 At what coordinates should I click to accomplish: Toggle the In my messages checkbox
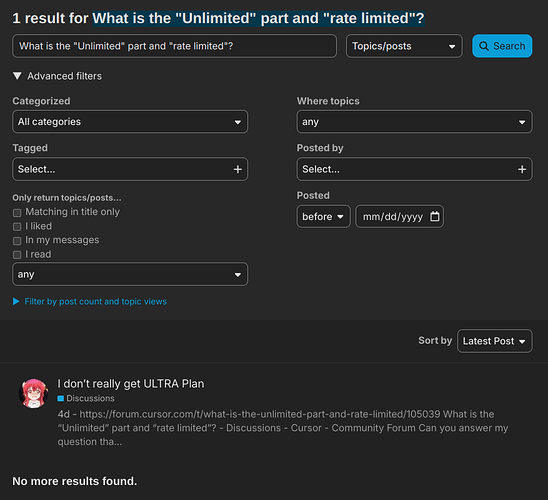pyautogui.click(x=17, y=241)
